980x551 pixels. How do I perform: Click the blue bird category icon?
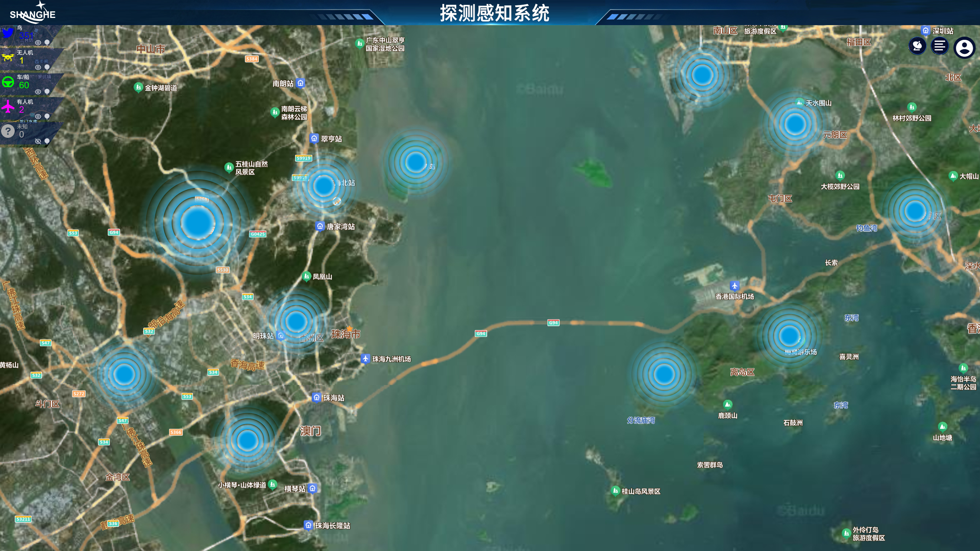click(8, 33)
